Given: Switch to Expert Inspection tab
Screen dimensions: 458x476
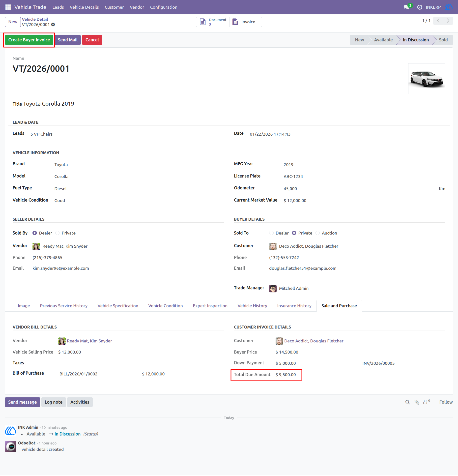Looking at the screenshot, I should click(210, 306).
